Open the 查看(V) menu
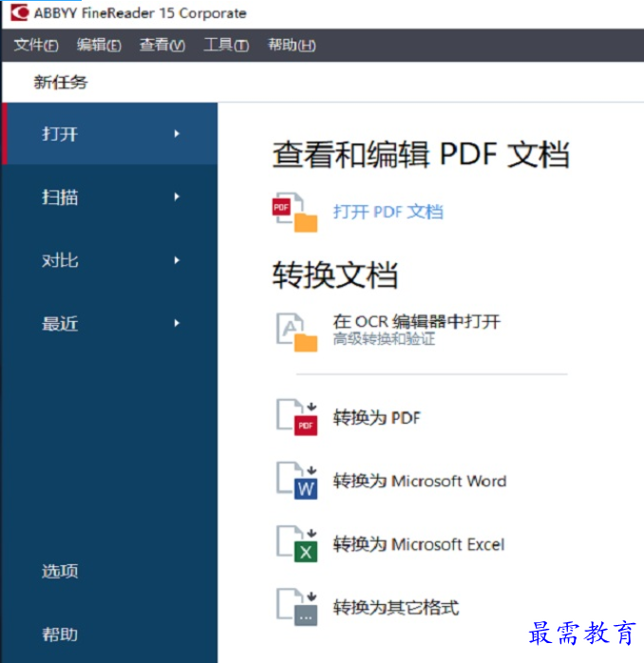The image size is (644, 663). pos(161,46)
